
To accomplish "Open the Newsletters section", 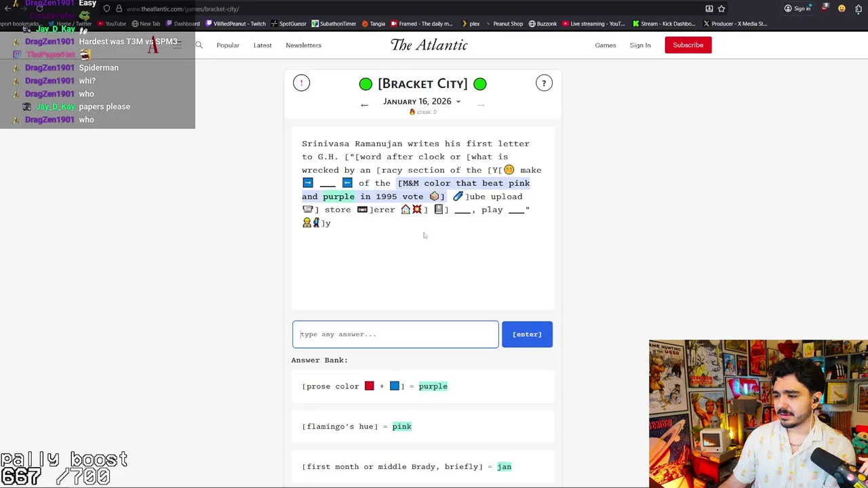I will (303, 45).
